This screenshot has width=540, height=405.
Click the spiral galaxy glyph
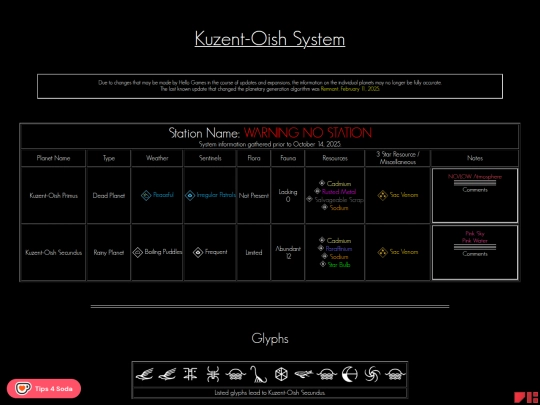[x=372, y=374]
